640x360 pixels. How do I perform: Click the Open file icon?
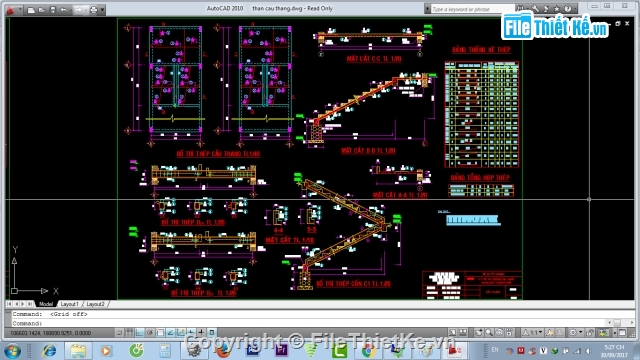[42, 10]
